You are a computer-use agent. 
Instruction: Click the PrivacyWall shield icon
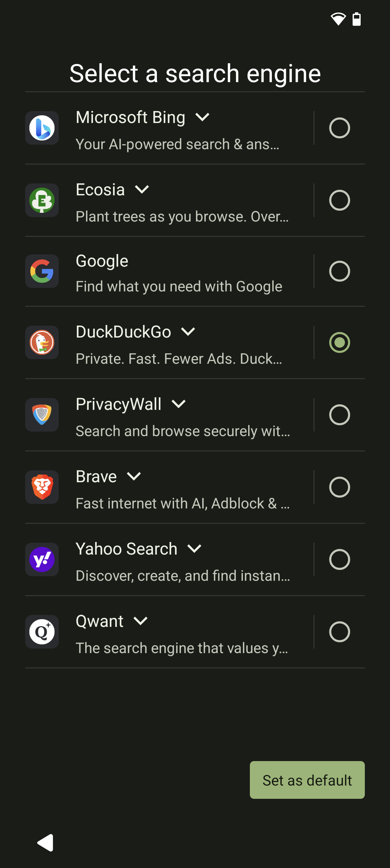pos(42,415)
